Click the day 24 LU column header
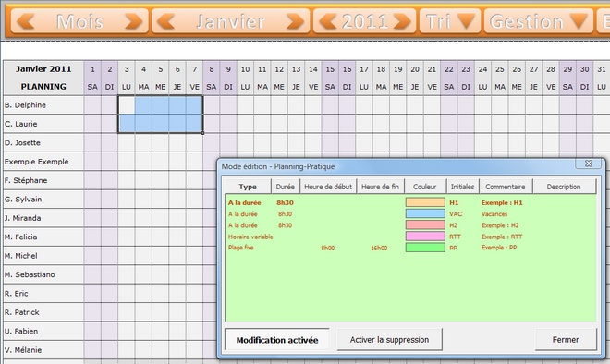Screen dimensions: 610x364 [x=482, y=78]
